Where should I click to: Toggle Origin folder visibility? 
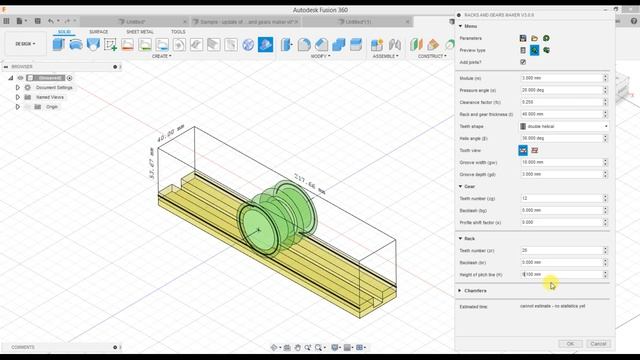28,107
